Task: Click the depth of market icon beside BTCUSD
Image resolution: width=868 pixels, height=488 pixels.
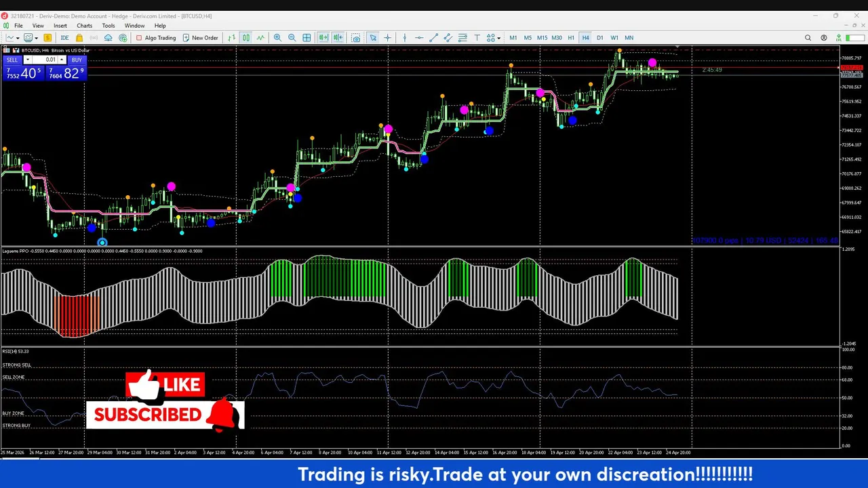Action: coord(6,50)
